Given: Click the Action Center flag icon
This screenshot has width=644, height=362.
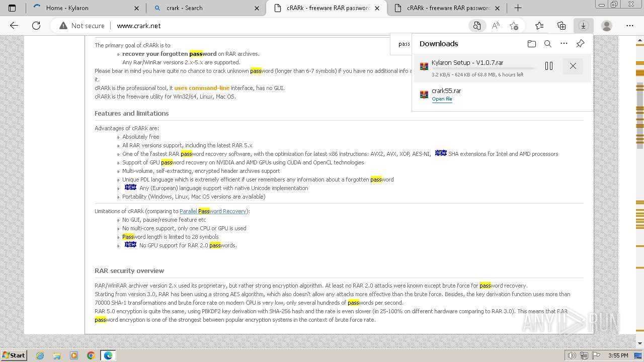Looking at the screenshot, I should (597, 355).
